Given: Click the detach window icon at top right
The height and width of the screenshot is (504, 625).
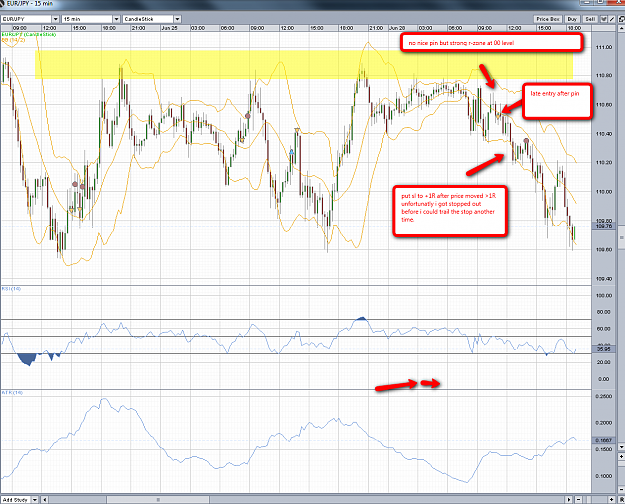Looking at the screenshot, I should 621,19.
